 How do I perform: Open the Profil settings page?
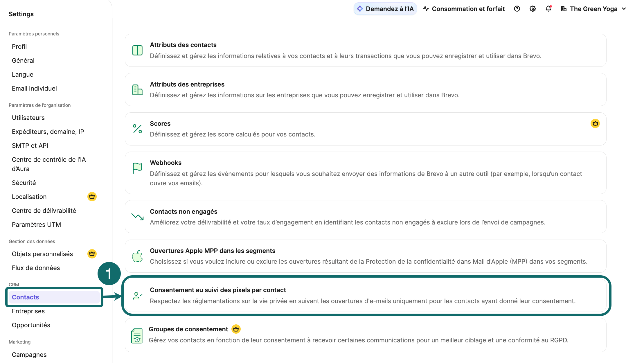(19, 46)
